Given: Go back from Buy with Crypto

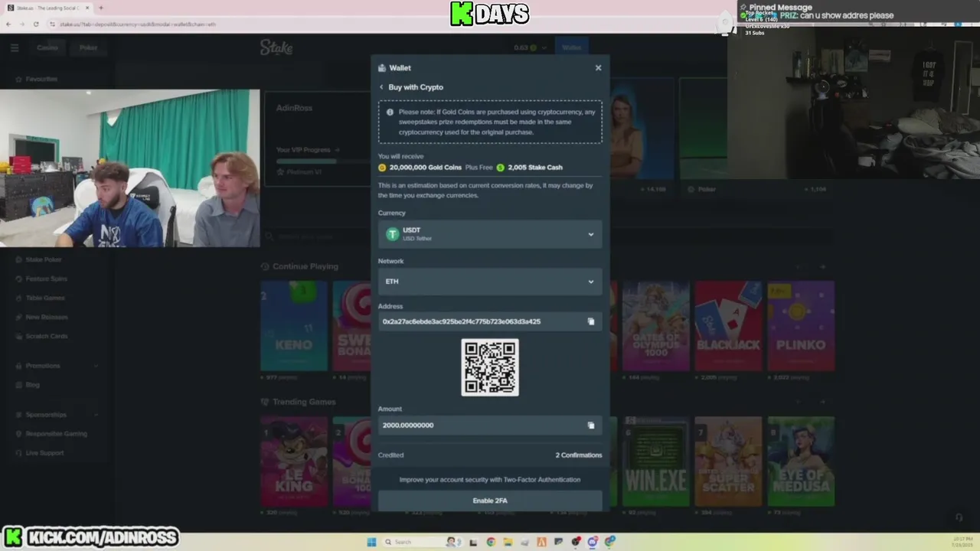Looking at the screenshot, I should tap(381, 87).
